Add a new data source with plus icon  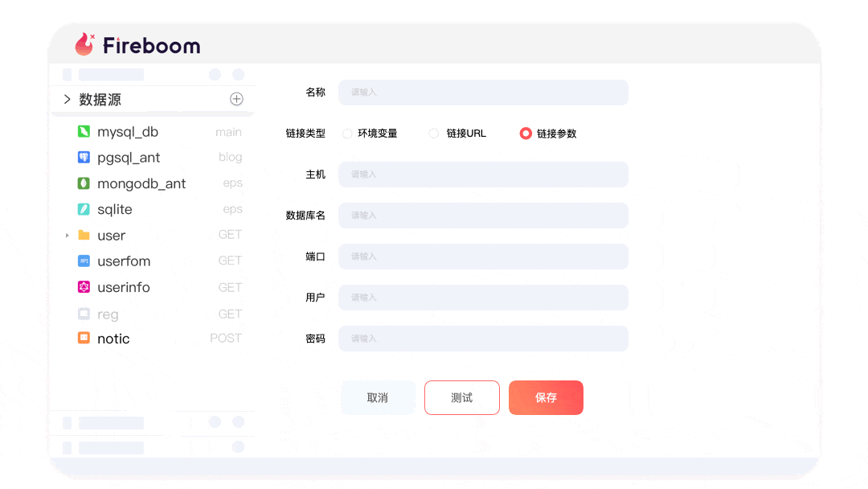(x=236, y=99)
